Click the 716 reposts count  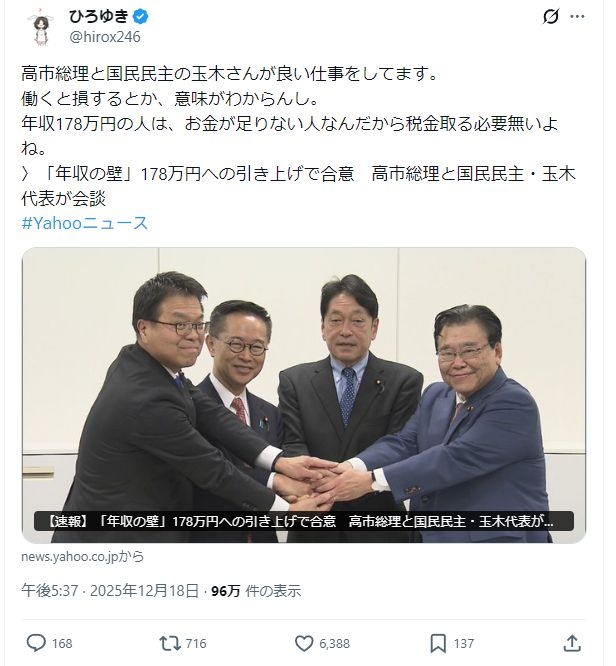196,643
